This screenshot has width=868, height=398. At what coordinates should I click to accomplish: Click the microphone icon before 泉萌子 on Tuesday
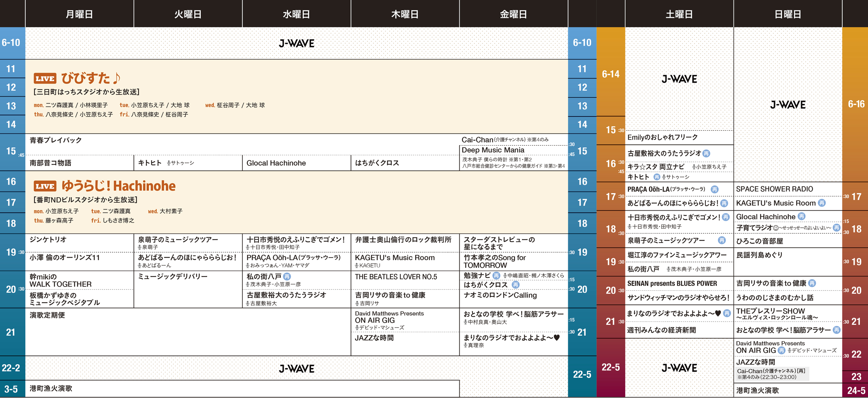click(x=140, y=247)
